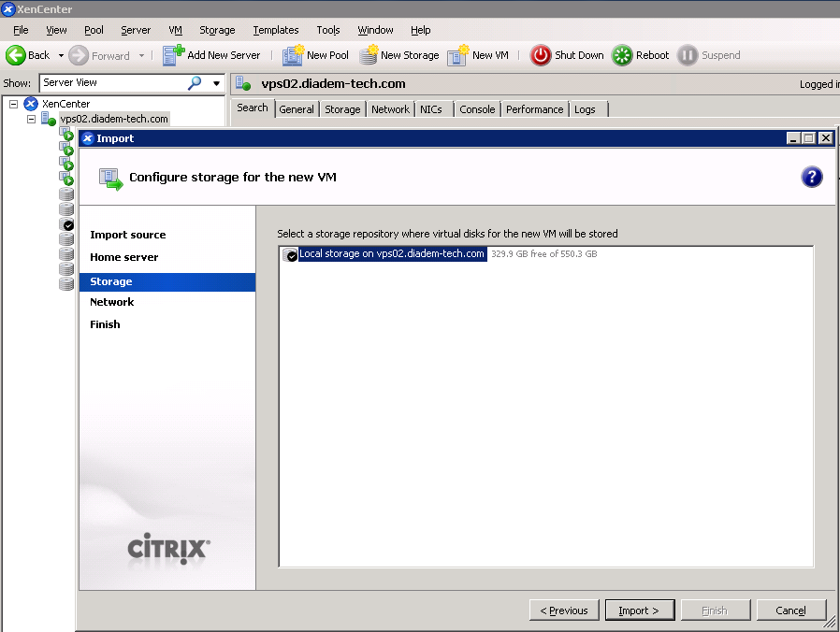Viewport: 840px width, 632px height.
Task: Click the XenCenter root node icon in tree
Action: coord(31,104)
